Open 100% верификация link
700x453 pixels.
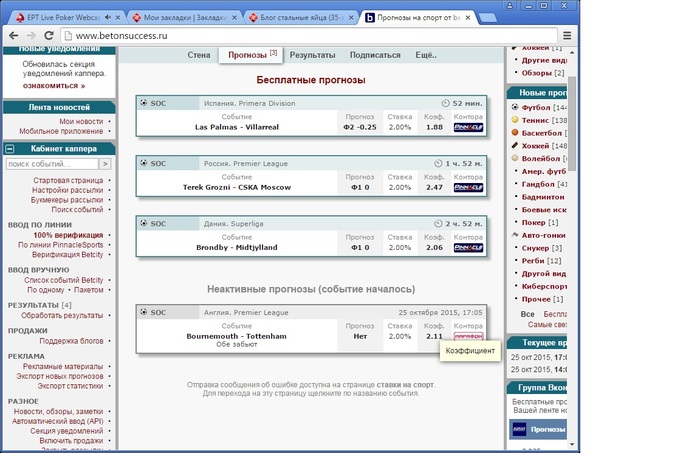(x=68, y=235)
